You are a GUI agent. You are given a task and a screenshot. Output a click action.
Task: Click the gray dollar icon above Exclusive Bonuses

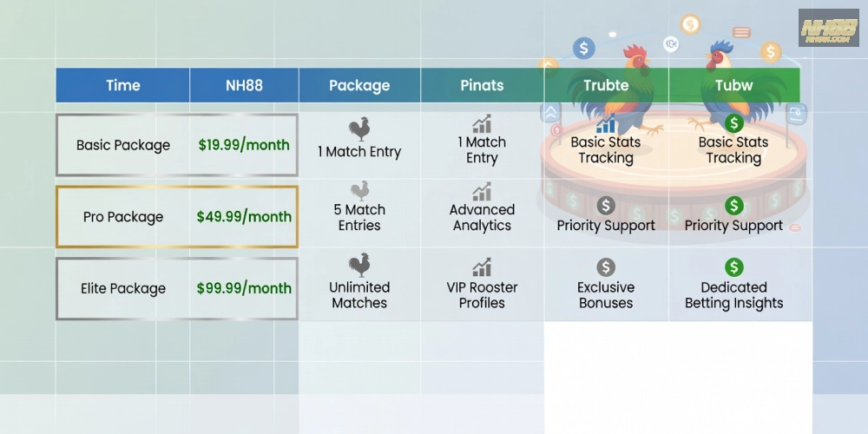point(606,267)
